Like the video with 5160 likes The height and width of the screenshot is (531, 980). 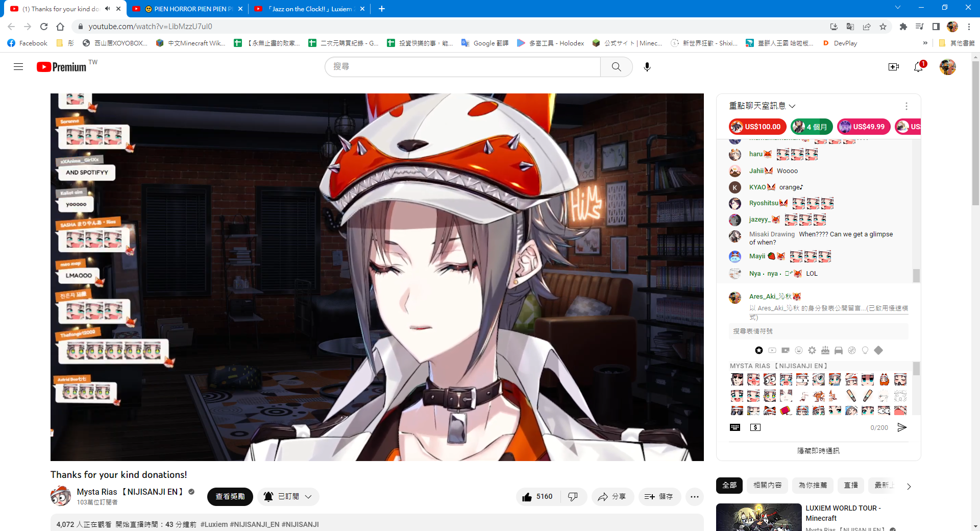click(537, 497)
